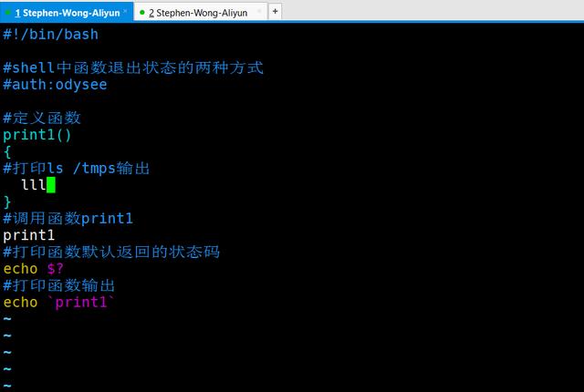This screenshot has width=584, height=392.
Task: Close the first Stephen-Wong-Aliyun tab
Action: 125,11
